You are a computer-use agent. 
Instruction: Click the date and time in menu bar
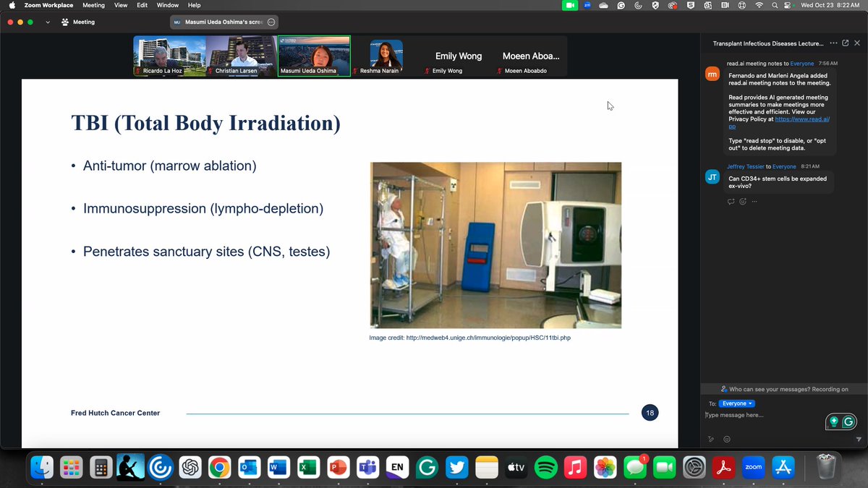[830, 5]
